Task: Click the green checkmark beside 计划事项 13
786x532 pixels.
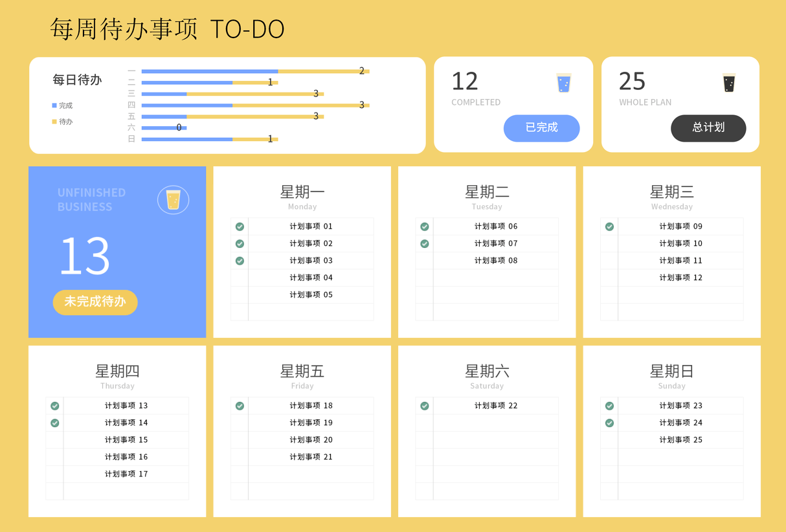Action: coord(54,405)
